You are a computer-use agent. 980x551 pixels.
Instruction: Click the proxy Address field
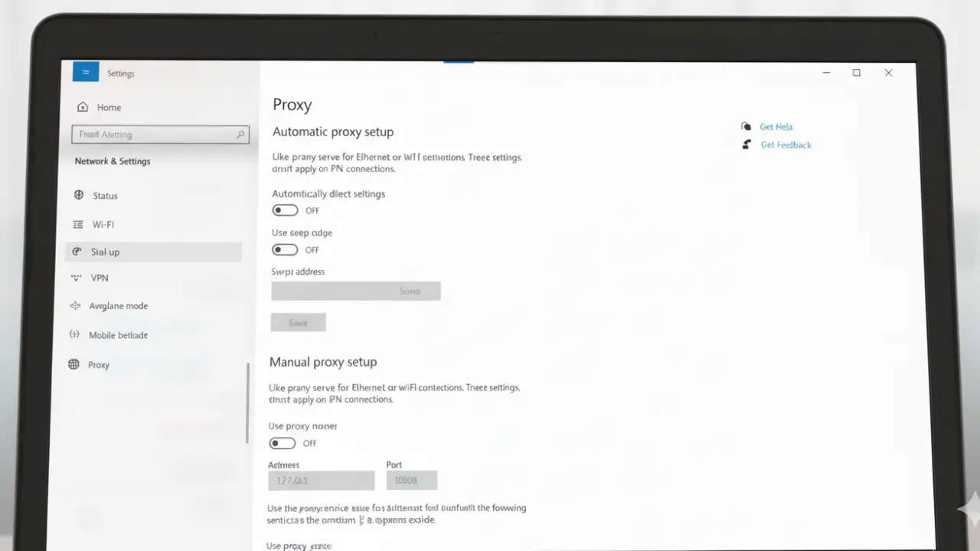pos(321,481)
